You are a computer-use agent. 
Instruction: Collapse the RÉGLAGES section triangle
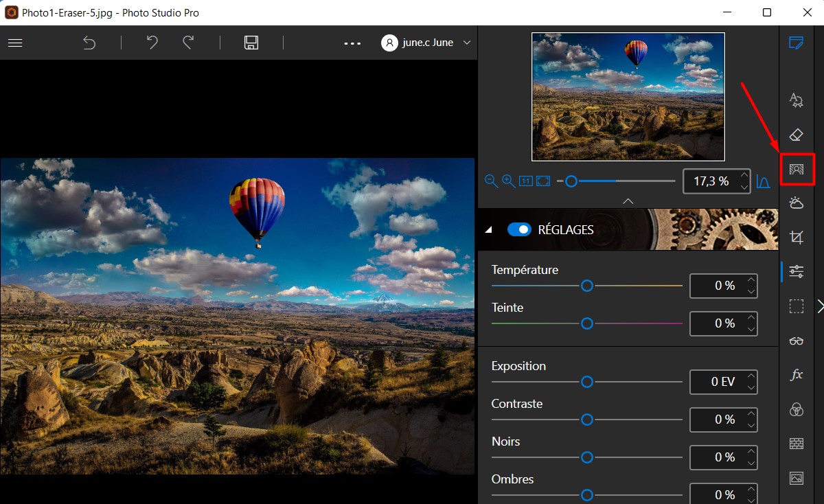(x=489, y=230)
